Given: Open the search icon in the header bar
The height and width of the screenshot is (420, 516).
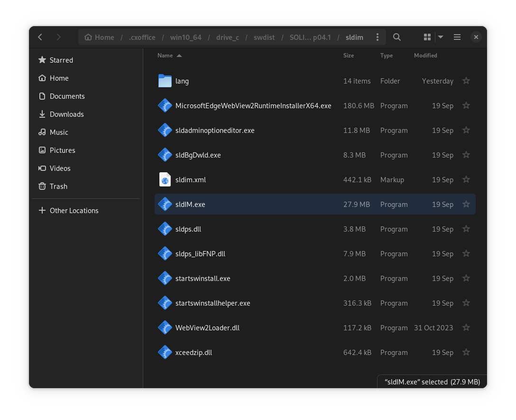Looking at the screenshot, I should [396, 37].
